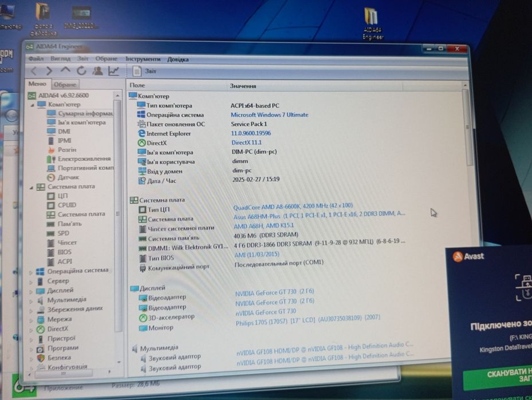Image resolution: width=532 pixels, height=400 pixels.
Task: Expand the Дисплей tree node
Action: [31, 291]
